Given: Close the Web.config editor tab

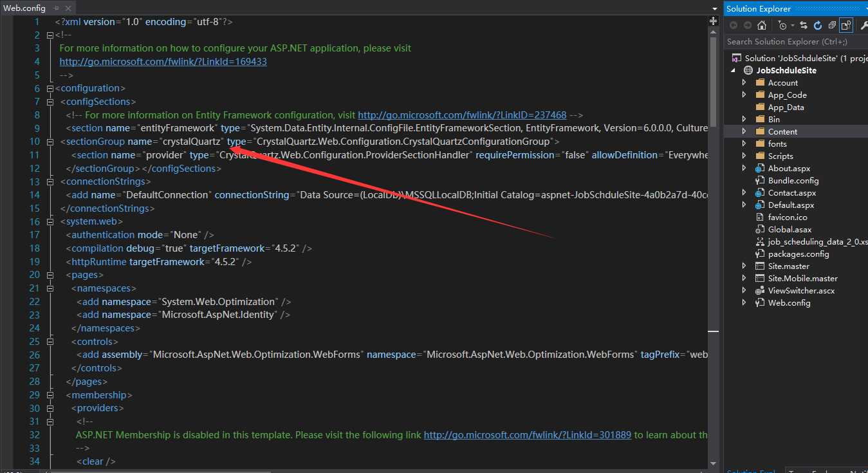Looking at the screenshot, I should (69, 8).
